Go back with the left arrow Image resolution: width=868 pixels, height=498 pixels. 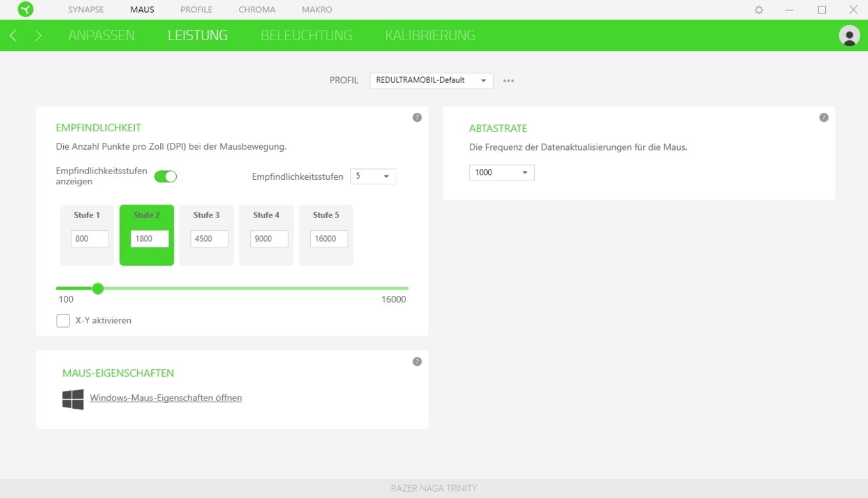13,35
